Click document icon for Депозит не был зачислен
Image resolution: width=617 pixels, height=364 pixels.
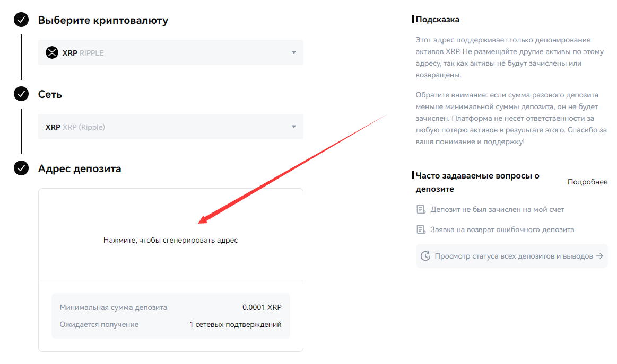click(421, 209)
